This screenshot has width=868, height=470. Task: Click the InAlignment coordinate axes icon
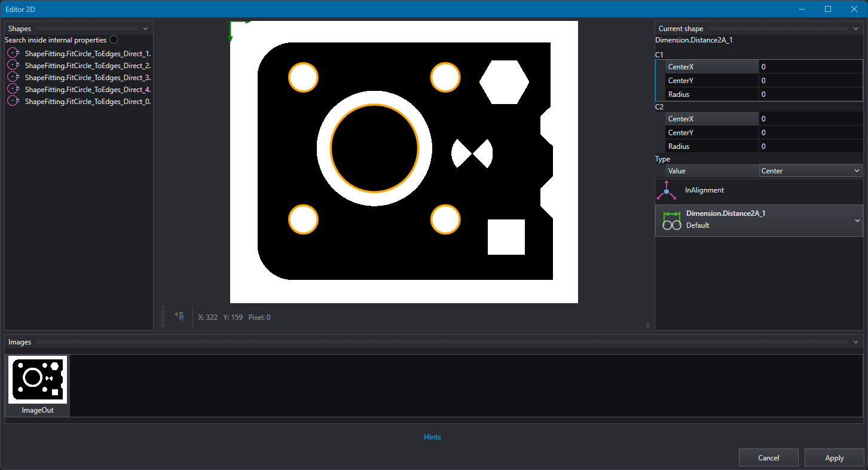(667, 190)
